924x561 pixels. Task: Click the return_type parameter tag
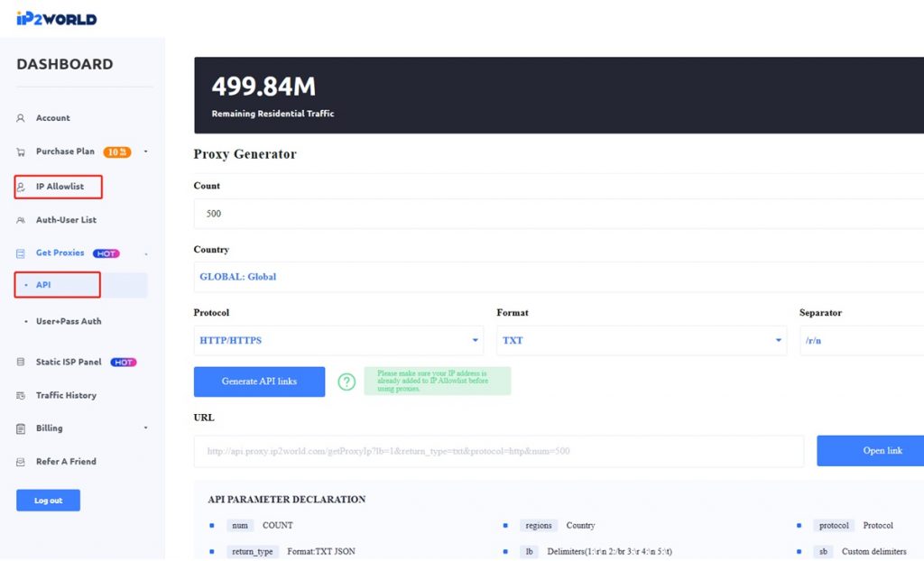coord(253,552)
